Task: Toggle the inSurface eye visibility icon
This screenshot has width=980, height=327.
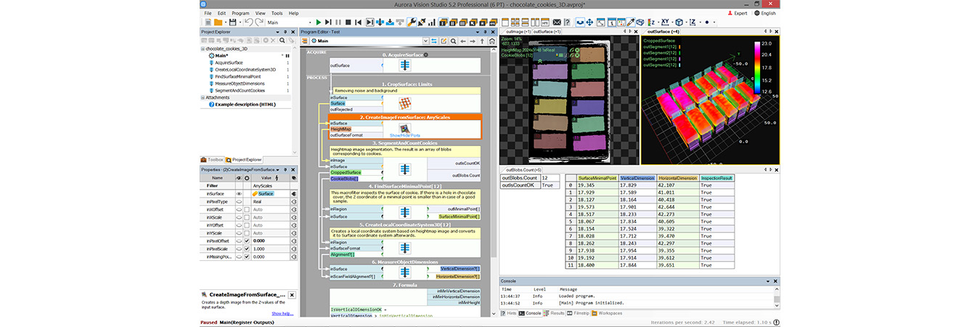Action: click(239, 194)
